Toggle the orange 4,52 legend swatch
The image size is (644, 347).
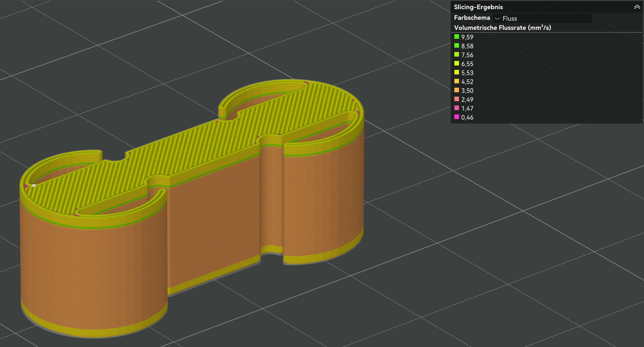coord(456,81)
